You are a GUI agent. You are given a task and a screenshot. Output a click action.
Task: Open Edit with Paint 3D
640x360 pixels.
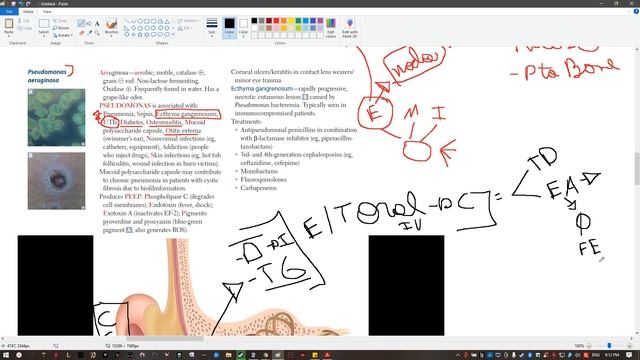coord(350,28)
